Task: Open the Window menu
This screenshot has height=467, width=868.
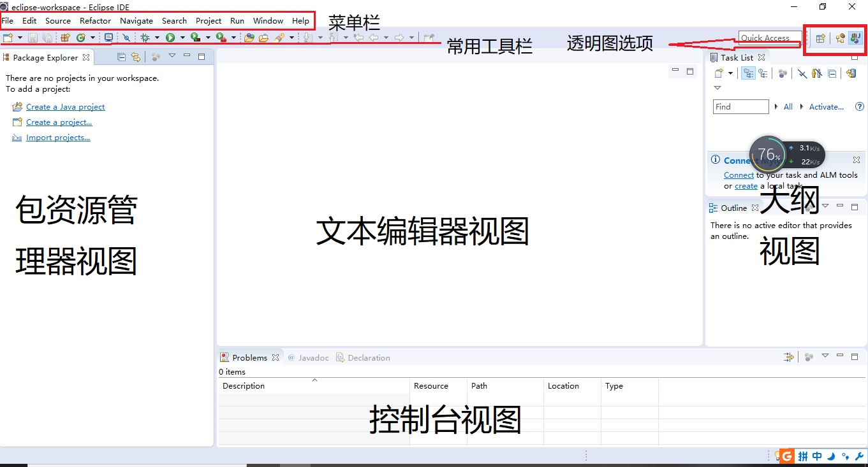Action: click(x=268, y=20)
